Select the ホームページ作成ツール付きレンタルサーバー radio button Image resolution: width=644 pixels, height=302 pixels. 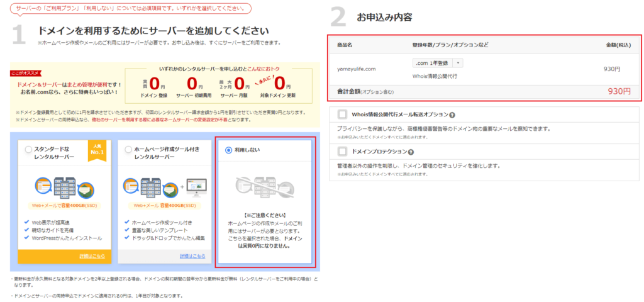click(128, 150)
